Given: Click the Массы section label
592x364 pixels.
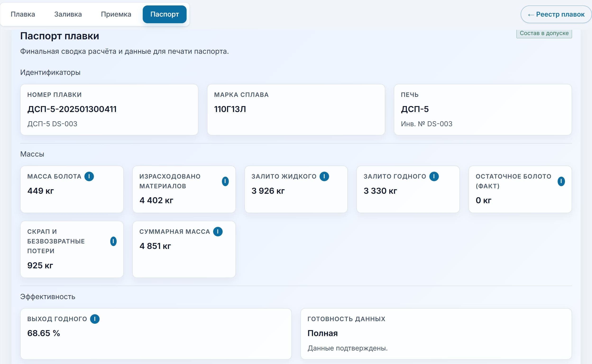Looking at the screenshot, I should (32, 154).
